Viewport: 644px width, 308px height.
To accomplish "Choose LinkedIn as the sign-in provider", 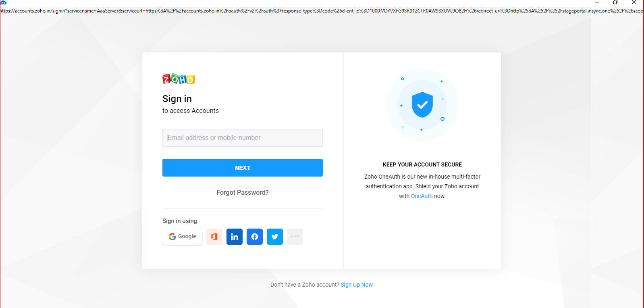I will point(235,237).
